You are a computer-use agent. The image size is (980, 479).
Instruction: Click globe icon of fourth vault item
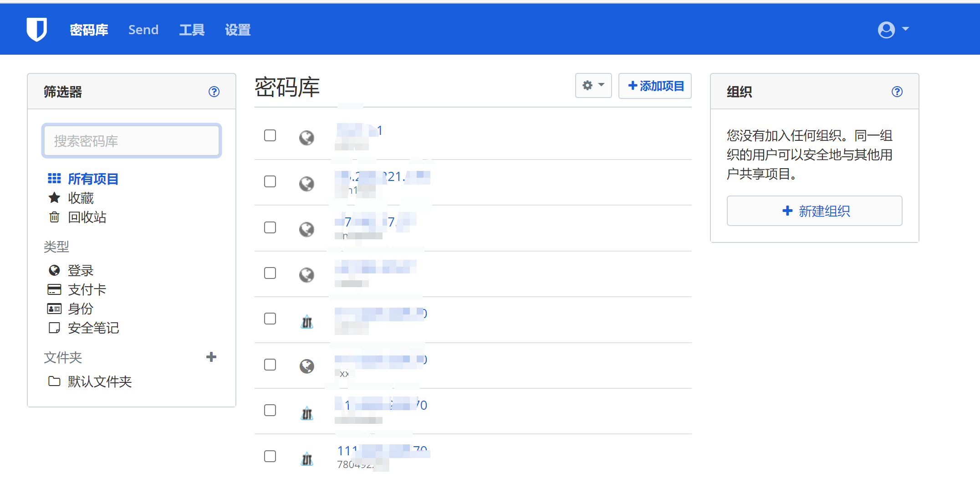(306, 275)
